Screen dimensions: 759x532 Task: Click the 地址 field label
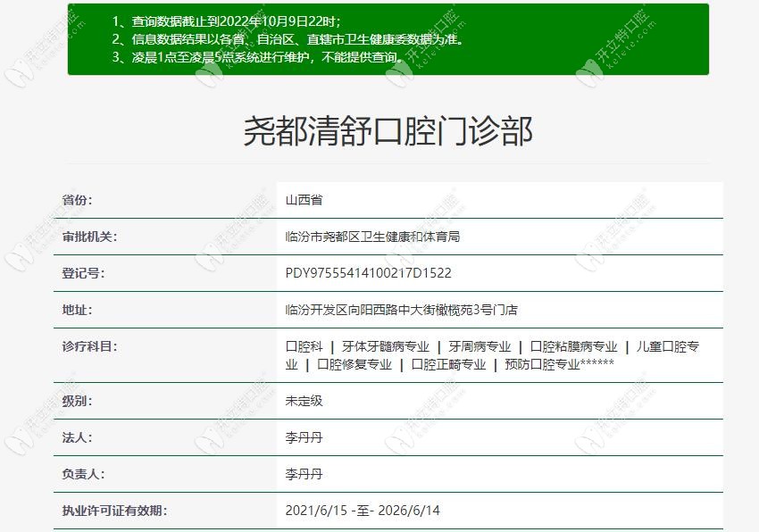77,310
